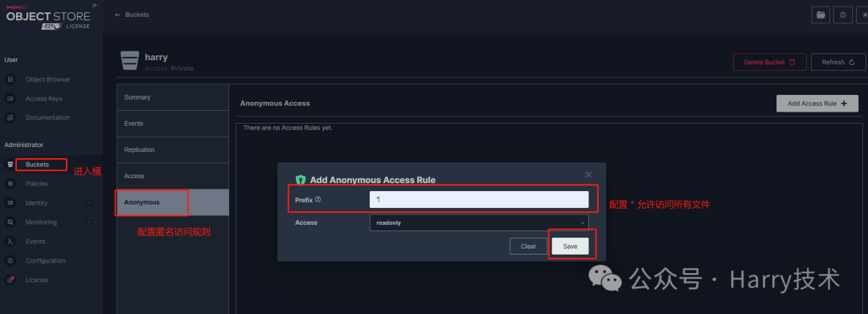
Task: Open the Access Keys menu item
Action: [43, 99]
